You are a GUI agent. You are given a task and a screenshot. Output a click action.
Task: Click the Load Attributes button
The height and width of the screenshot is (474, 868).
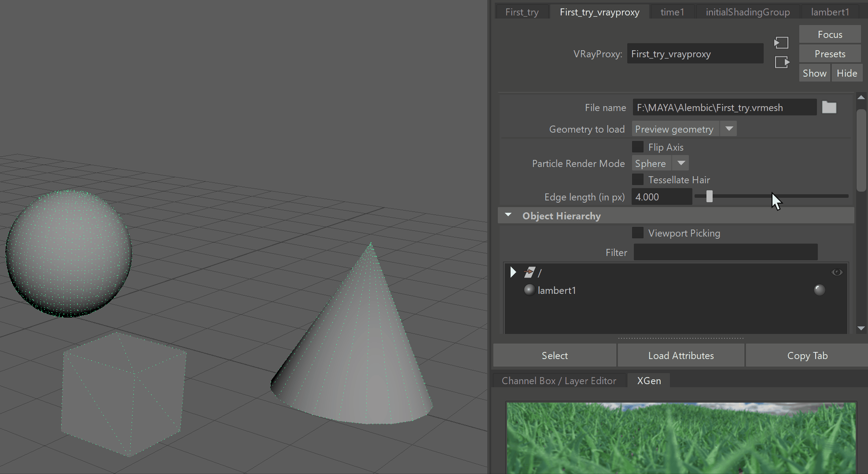tap(681, 355)
